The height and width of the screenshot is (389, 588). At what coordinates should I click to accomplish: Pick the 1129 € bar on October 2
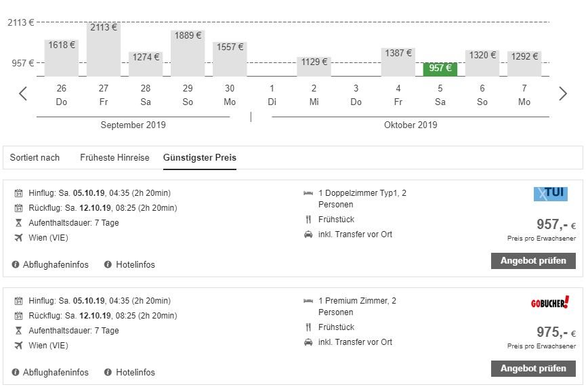point(314,66)
